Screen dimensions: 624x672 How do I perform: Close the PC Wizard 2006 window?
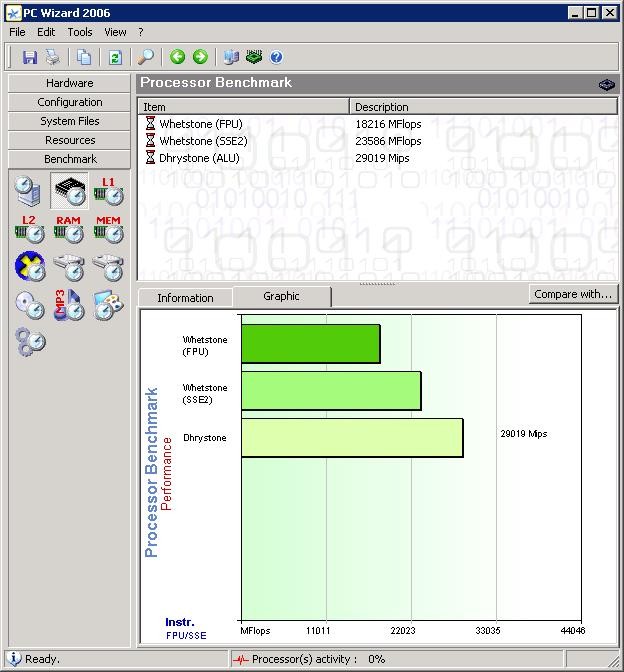(609, 13)
